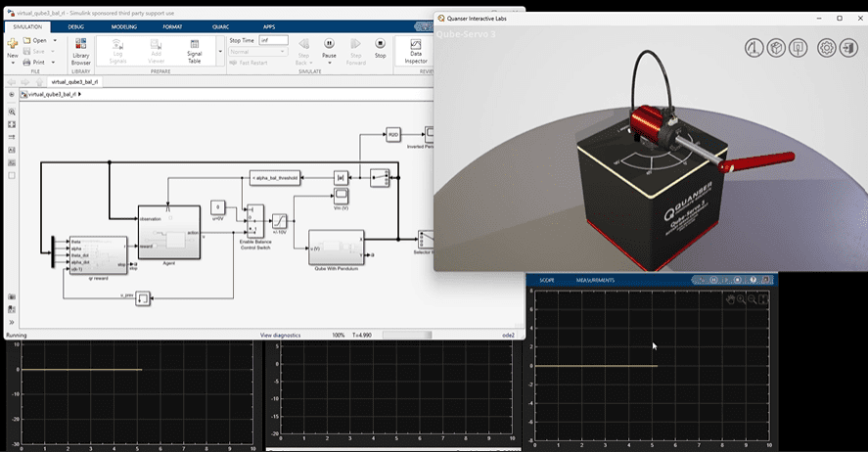Click the Stop Time input field
The height and width of the screenshot is (452, 868).
273,40
